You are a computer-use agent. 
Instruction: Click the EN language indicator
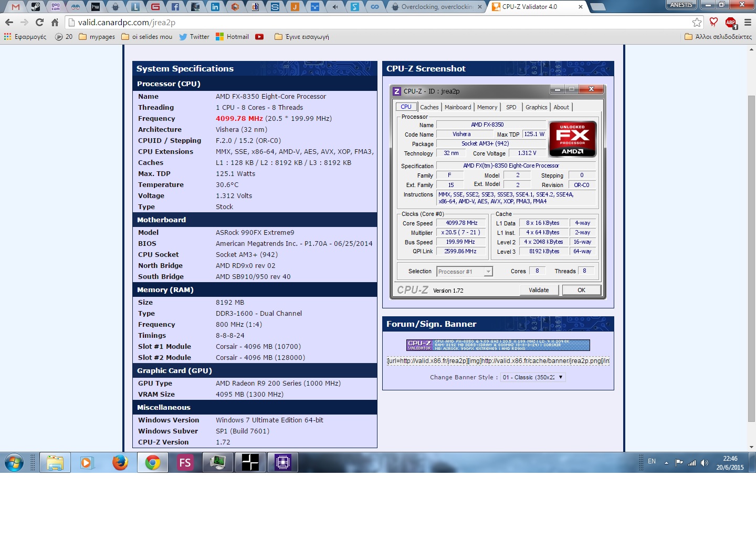(x=652, y=461)
